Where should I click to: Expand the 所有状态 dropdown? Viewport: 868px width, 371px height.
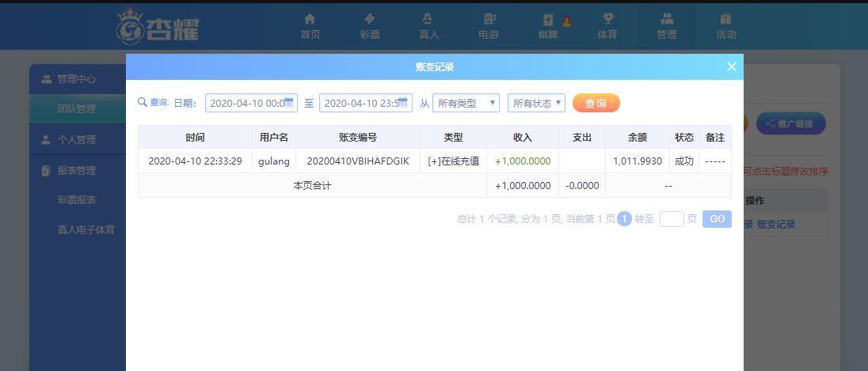coord(536,103)
